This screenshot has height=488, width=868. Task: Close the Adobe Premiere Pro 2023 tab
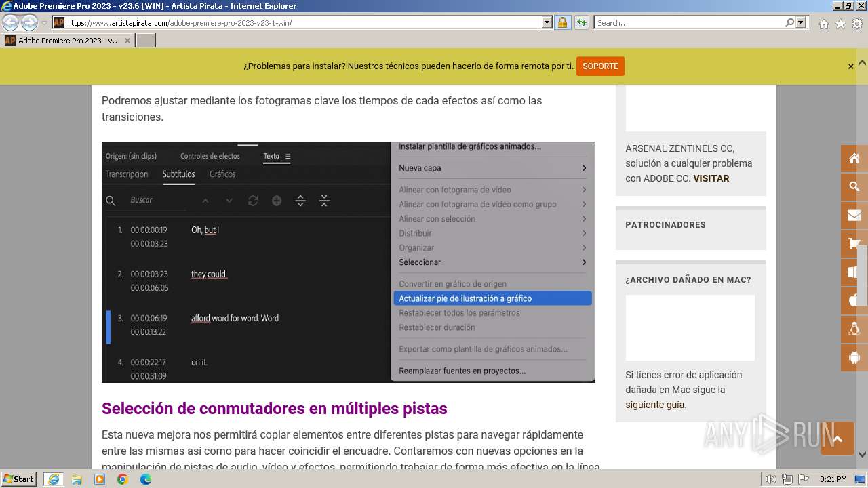(x=127, y=41)
